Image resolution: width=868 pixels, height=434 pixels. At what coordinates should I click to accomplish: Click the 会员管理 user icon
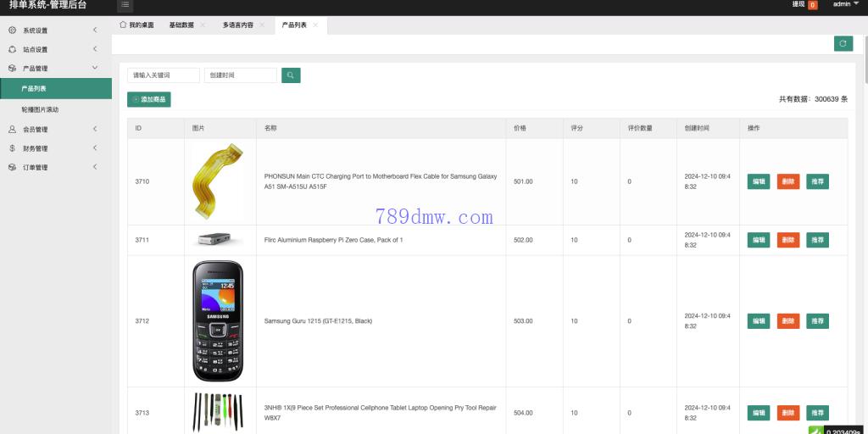coord(13,130)
